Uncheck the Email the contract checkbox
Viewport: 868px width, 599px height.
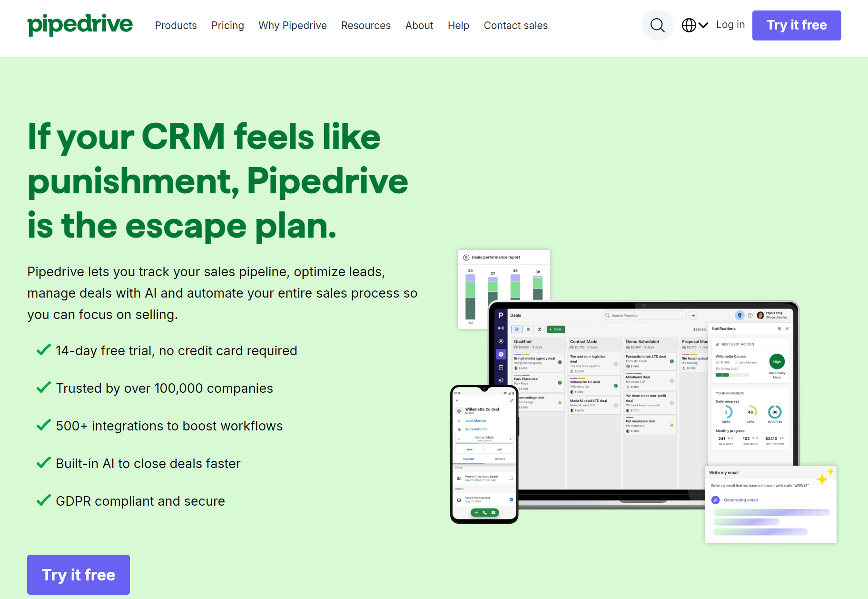click(511, 499)
